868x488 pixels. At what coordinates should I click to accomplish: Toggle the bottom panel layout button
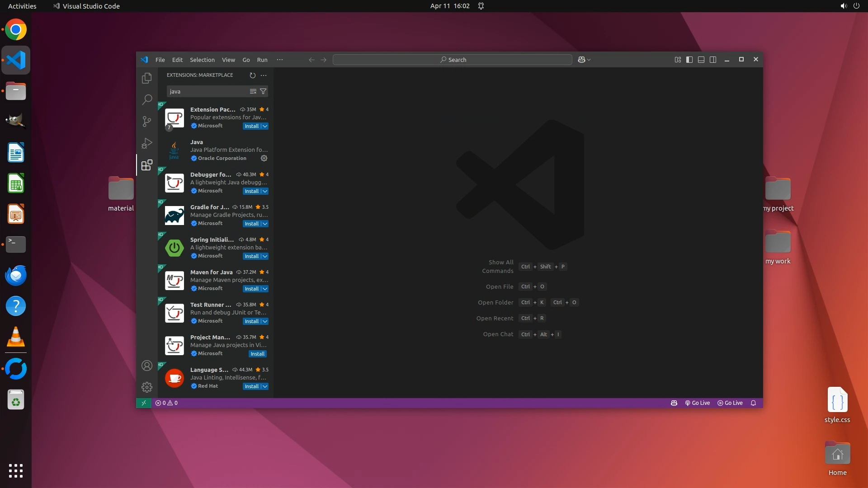click(x=701, y=60)
